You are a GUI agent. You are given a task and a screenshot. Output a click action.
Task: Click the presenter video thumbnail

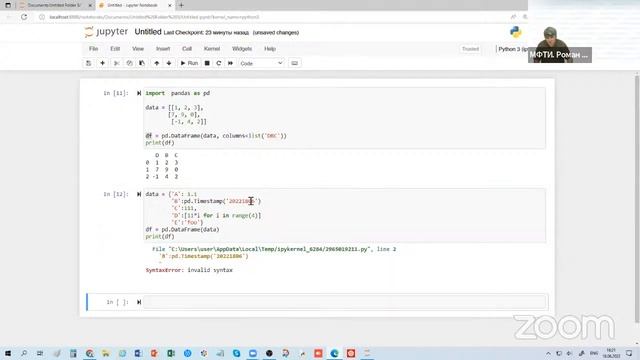[560, 44]
